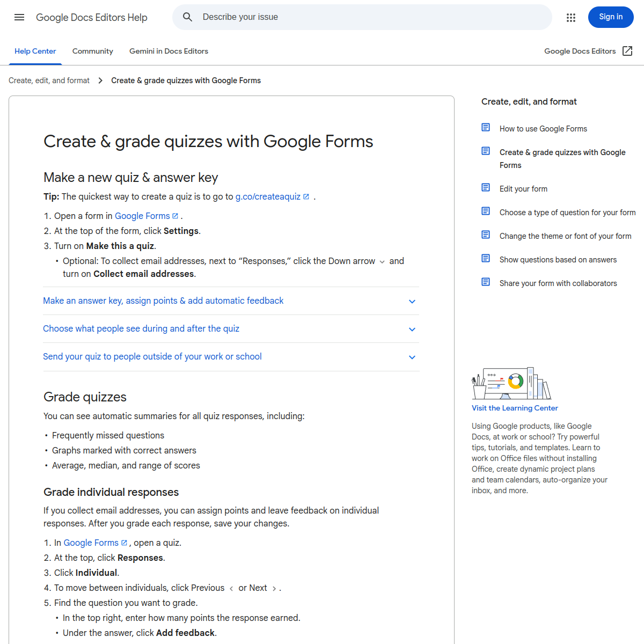The height and width of the screenshot is (644, 644).
Task: Click the Grade quizzes heading
Action: tap(85, 397)
